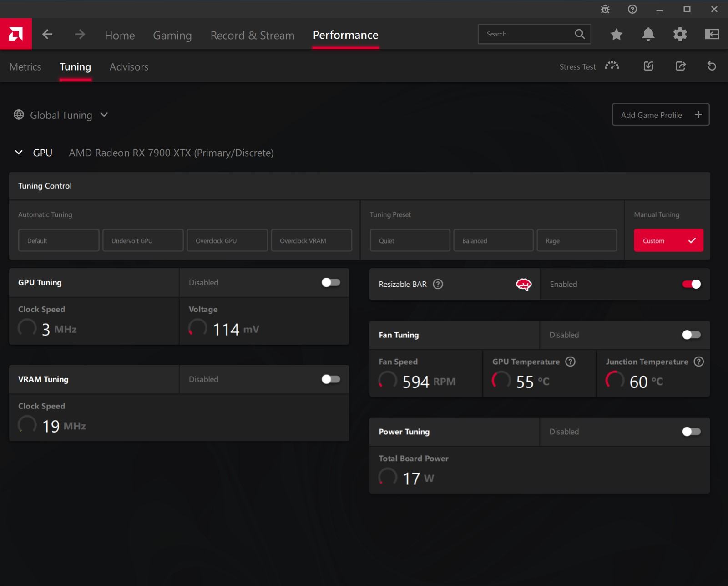Click the globe icon beside Global Tuning

tap(19, 115)
